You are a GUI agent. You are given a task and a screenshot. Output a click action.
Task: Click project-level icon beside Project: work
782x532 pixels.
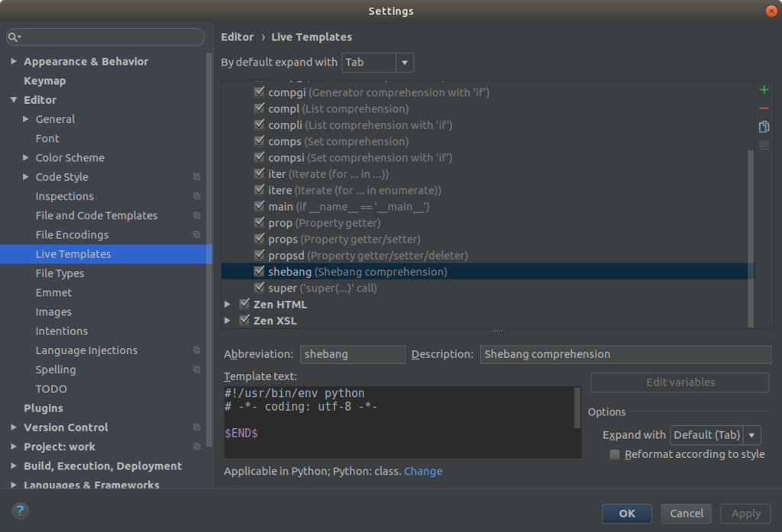[x=196, y=447]
